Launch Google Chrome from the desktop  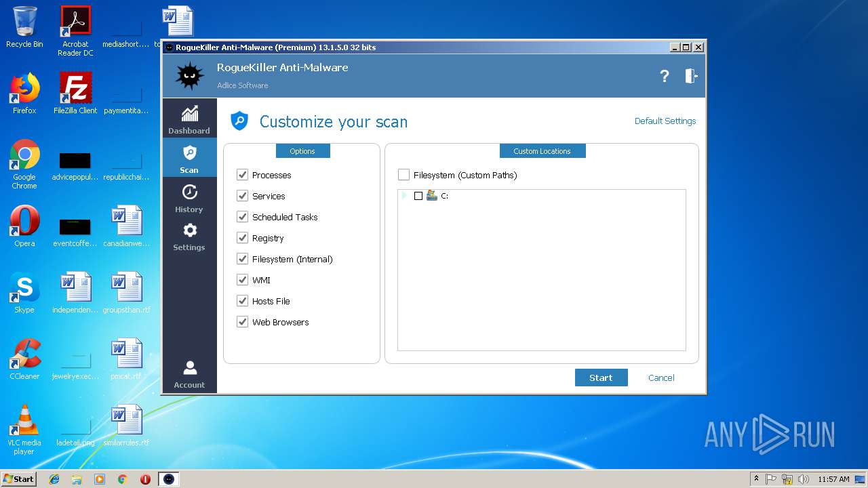point(24,165)
